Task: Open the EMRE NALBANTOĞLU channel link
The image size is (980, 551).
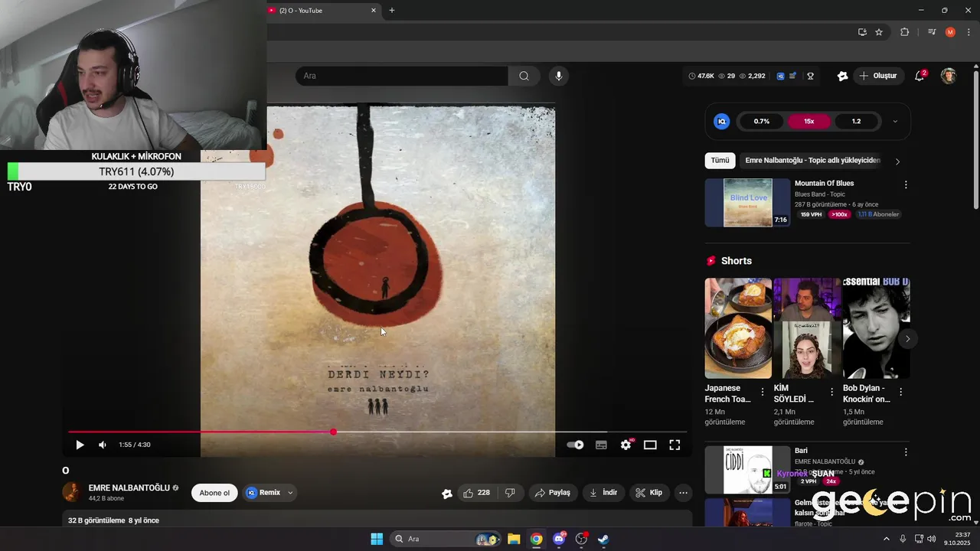Action: [129, 488]
